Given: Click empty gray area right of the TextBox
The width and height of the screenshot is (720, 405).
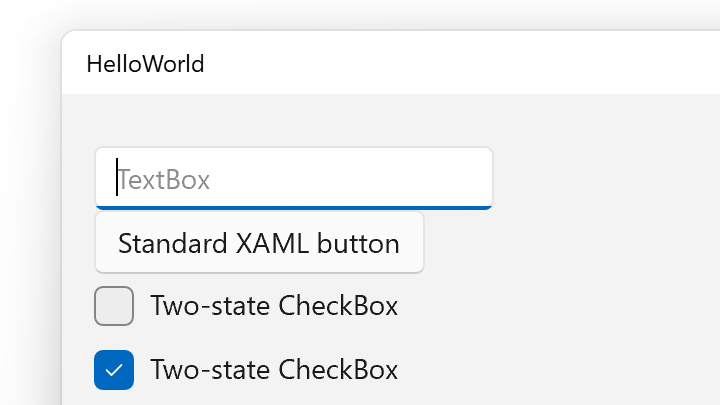Looking at the screenshot, I should 600,178.
